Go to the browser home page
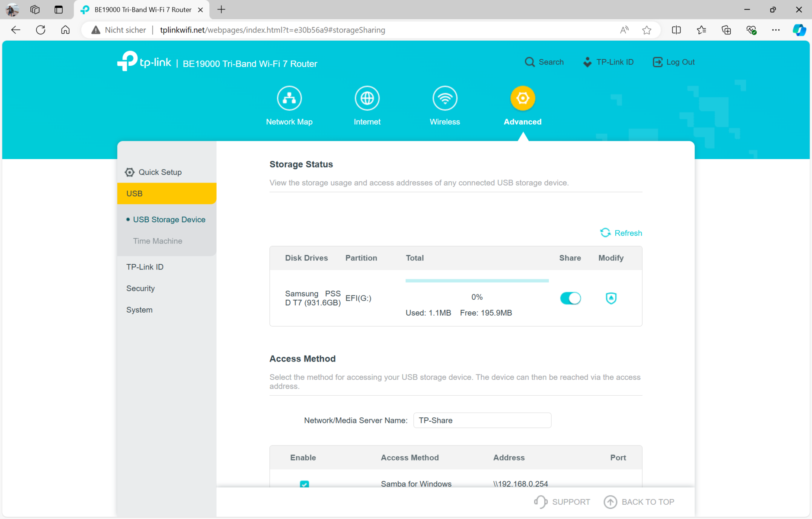Viewport: 812px width, 519px height. click(x=65, y=30)
